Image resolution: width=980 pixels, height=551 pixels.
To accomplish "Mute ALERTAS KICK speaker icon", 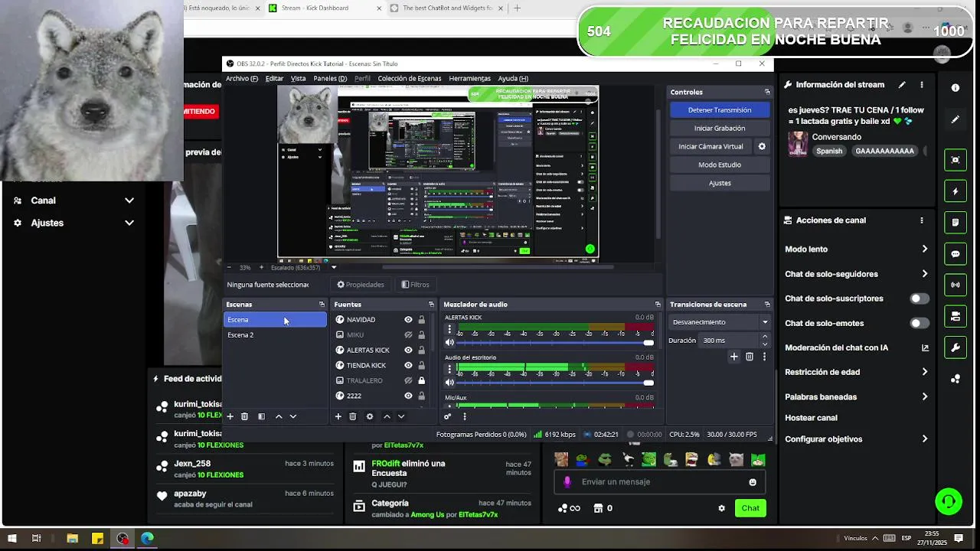I will 449,342.
